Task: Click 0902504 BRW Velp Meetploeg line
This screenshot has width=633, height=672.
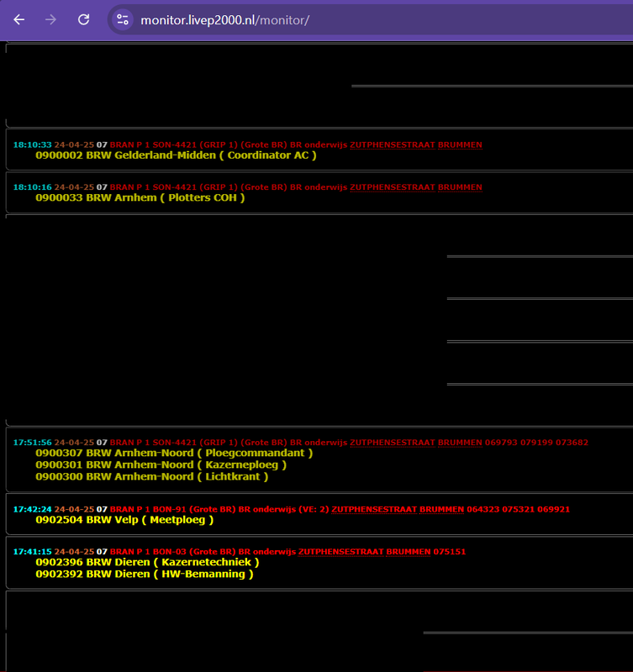Action: point(124,520)
